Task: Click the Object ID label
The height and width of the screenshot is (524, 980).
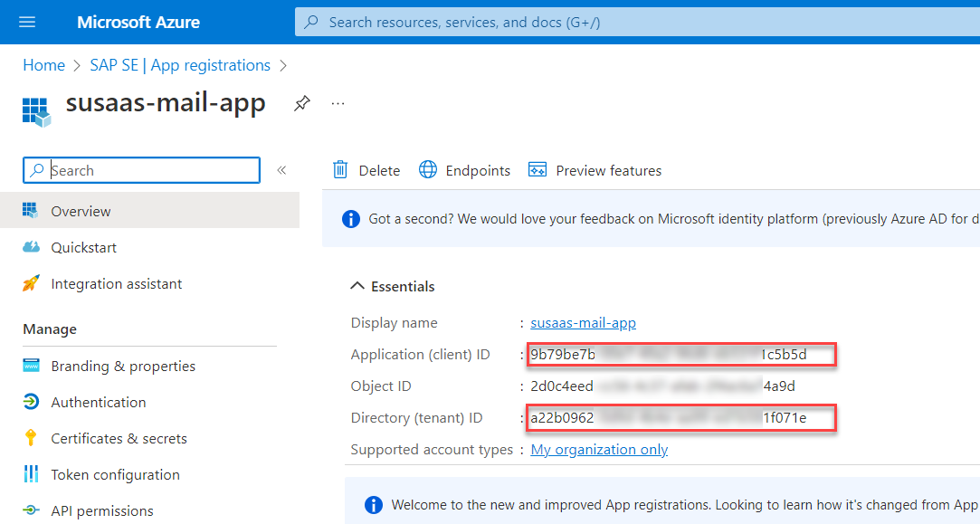Action: [x=381, y=386]
